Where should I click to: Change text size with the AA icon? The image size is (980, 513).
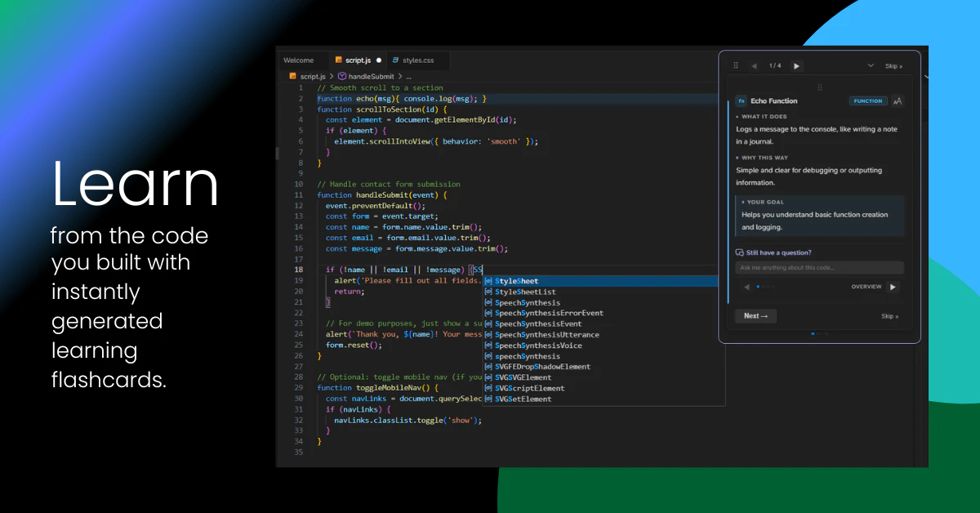coord(898,101)
